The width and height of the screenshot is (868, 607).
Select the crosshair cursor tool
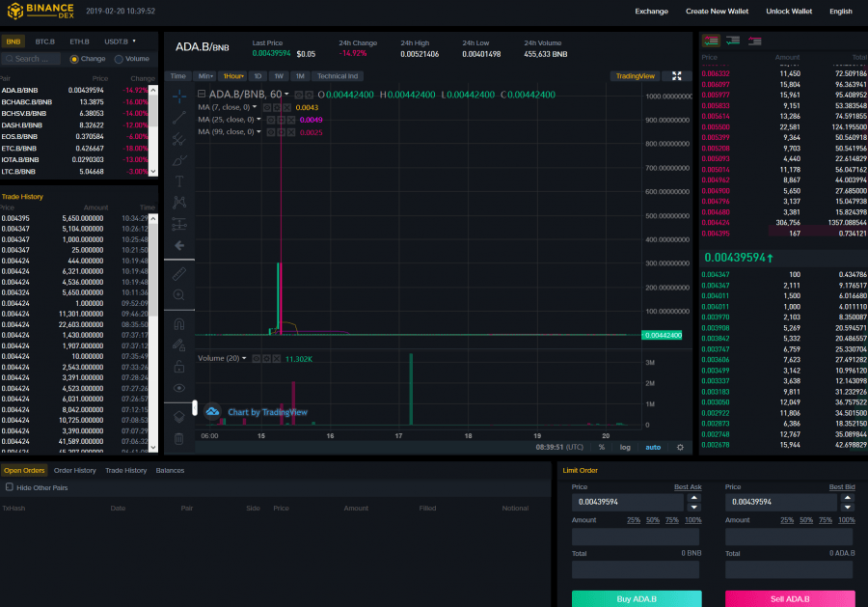[178, 97]
